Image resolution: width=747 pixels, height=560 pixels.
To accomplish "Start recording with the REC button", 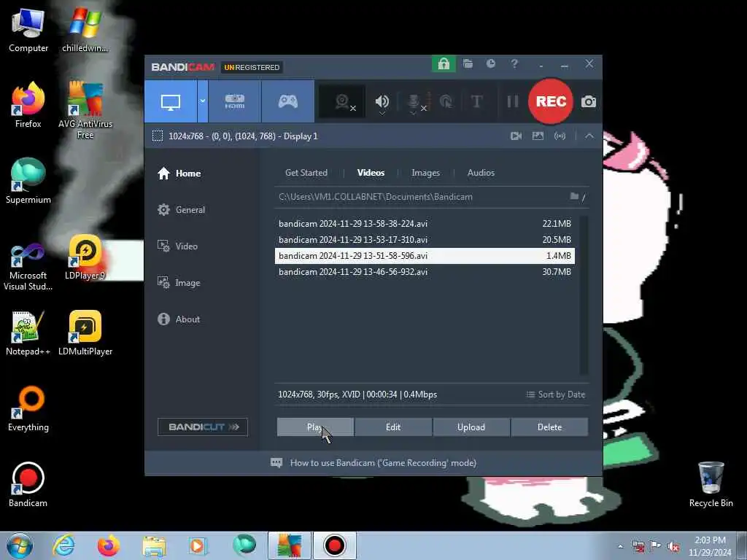I will pyautogui.click(x=551, y=101).
